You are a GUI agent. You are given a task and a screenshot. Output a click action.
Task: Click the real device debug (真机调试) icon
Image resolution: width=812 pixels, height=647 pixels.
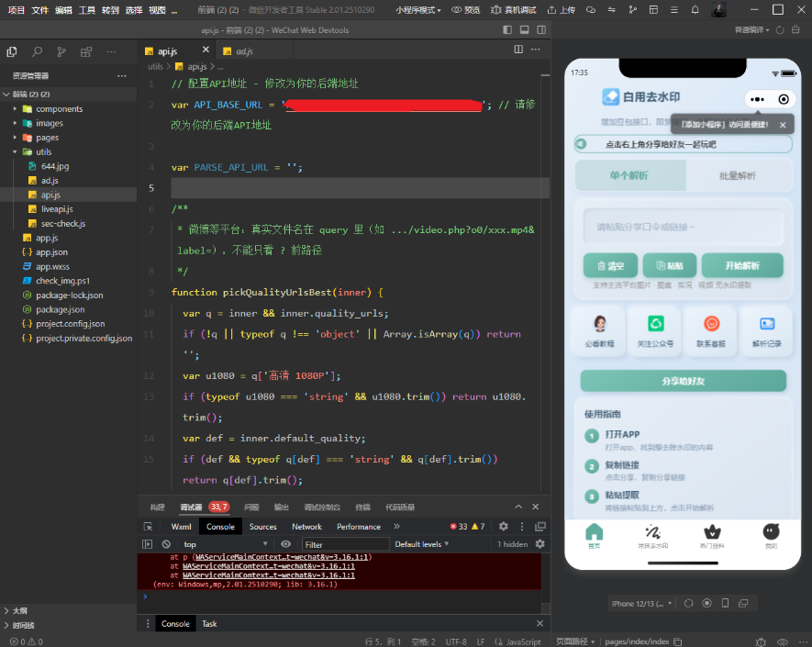[x=496, y=10]
